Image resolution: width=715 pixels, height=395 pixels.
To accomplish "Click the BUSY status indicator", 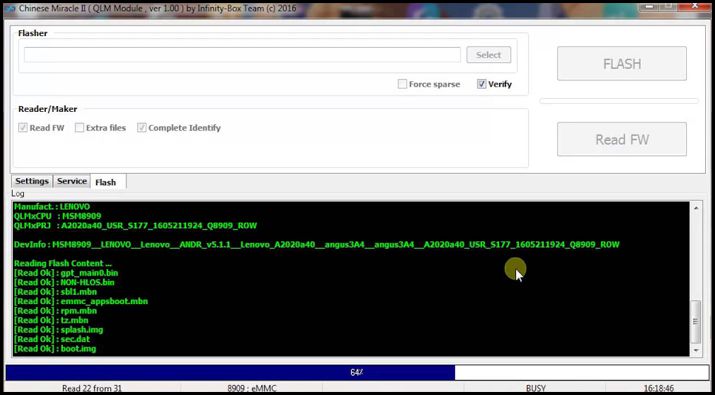I will point(536,389).
